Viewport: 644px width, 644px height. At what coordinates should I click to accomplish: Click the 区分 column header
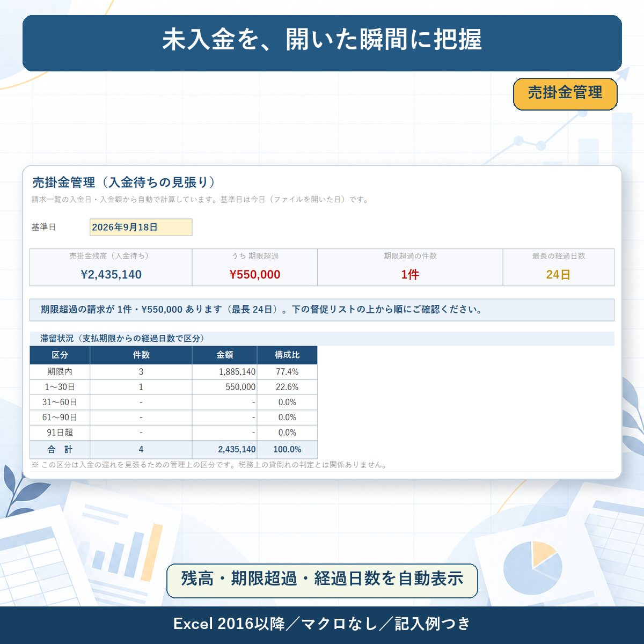click(x=60, y=355)
